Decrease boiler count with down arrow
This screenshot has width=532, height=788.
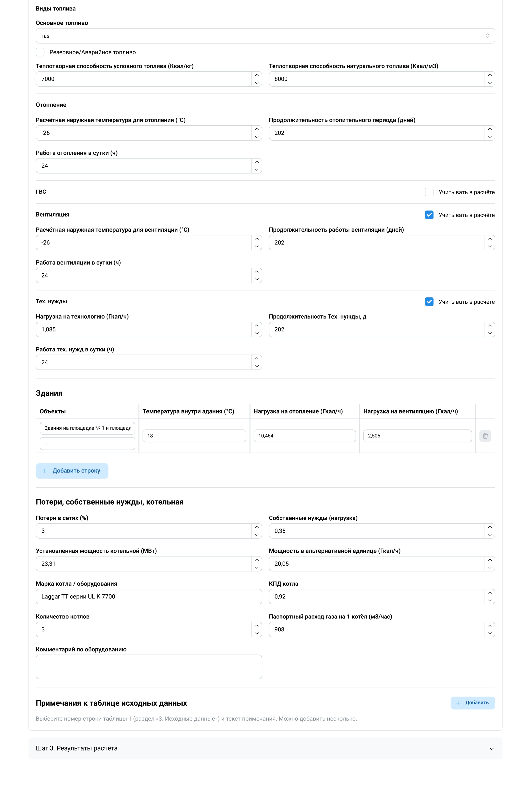coord(257,633)
